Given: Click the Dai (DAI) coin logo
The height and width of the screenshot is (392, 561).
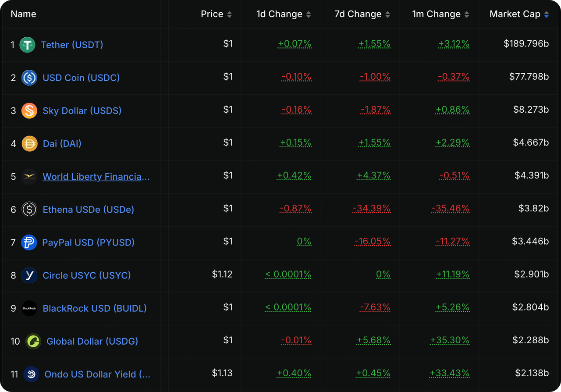Looking at the screenshot, I should pyautogui.click(x=29, y=143).
